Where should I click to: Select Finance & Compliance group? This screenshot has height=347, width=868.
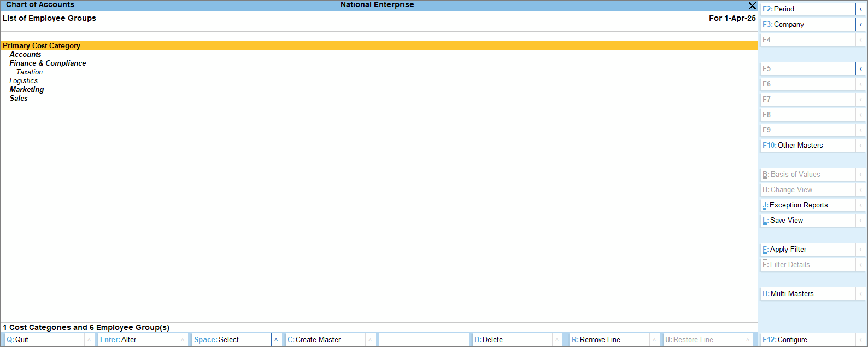coord(48,63)
